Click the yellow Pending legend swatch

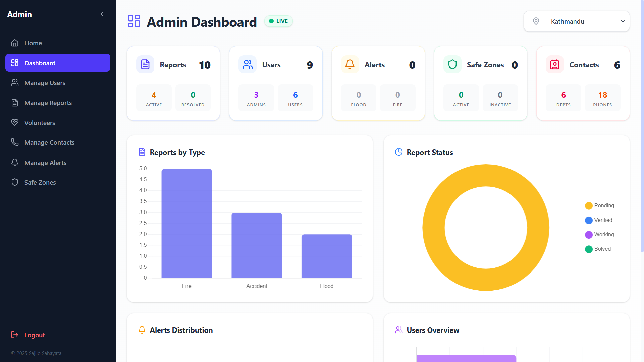589,206
